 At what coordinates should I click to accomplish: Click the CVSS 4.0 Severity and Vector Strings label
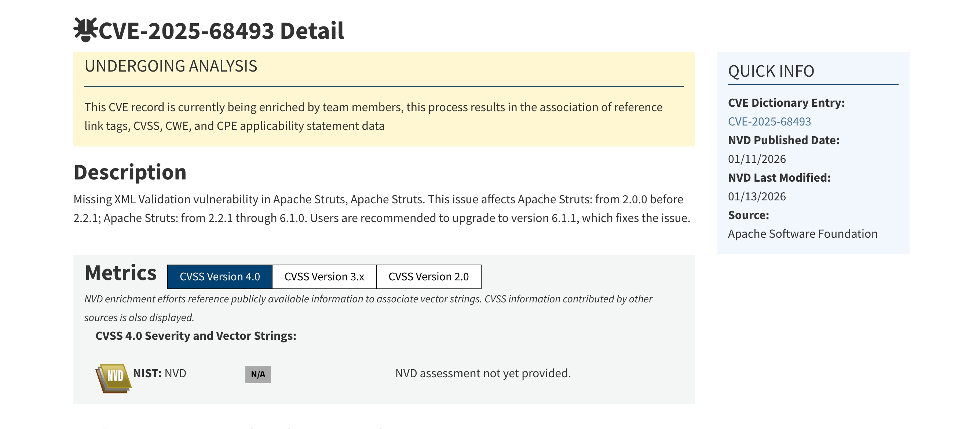tap(196, 336)
